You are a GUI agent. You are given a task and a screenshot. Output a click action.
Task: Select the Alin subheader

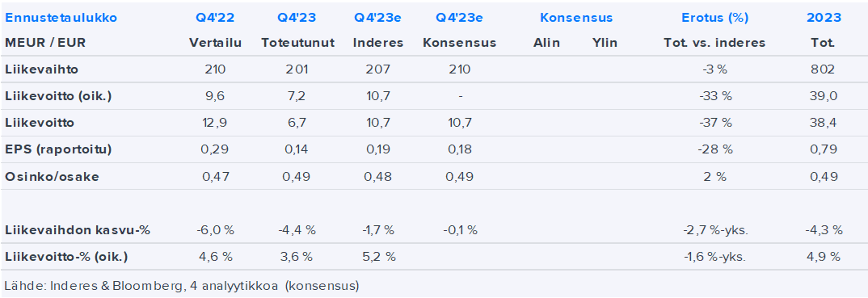point(546,43)
